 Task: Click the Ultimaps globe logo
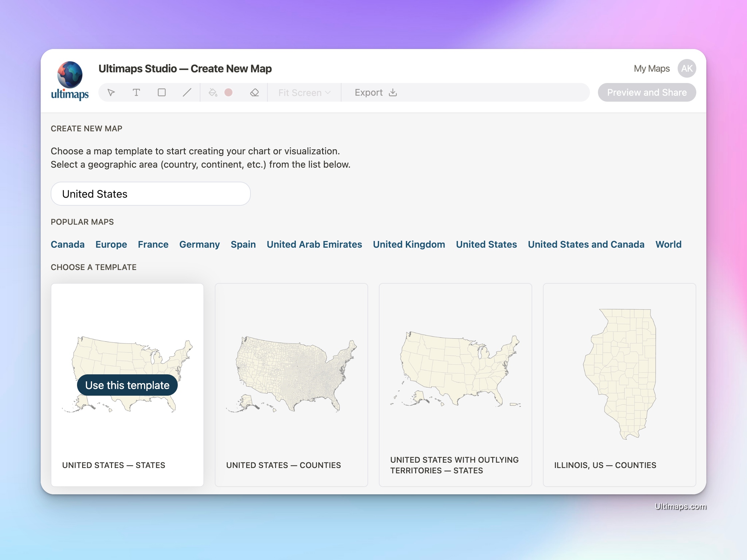[x=69, y=73]
